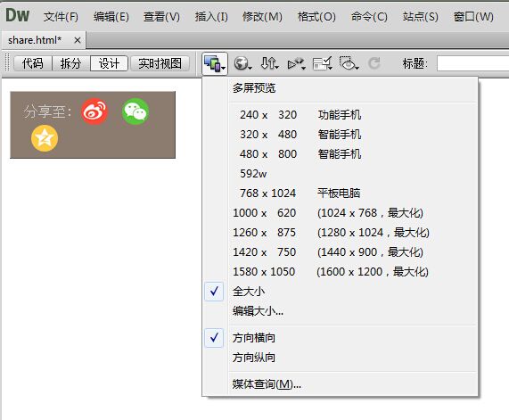Click the Weibo share icon

click(94, 111)
